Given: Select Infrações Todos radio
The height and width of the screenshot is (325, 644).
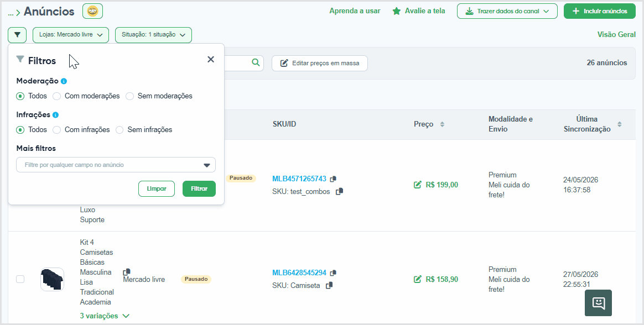Looking at the screenshot, I should tap(20, 130).
